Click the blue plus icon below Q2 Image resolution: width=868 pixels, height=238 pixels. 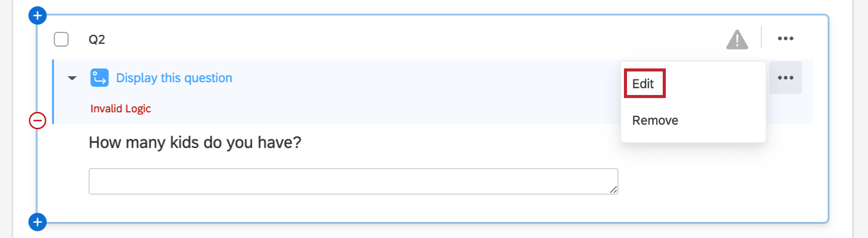[37, 222]
